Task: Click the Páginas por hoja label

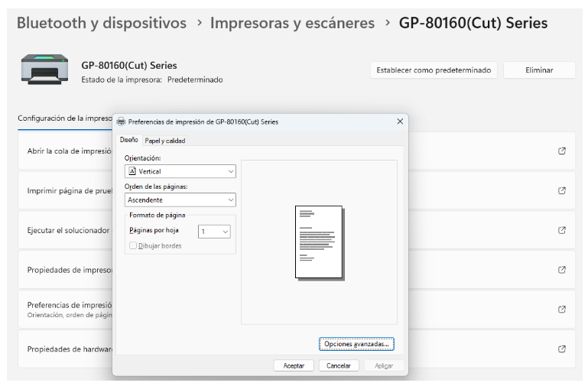Action: (154, 230)
